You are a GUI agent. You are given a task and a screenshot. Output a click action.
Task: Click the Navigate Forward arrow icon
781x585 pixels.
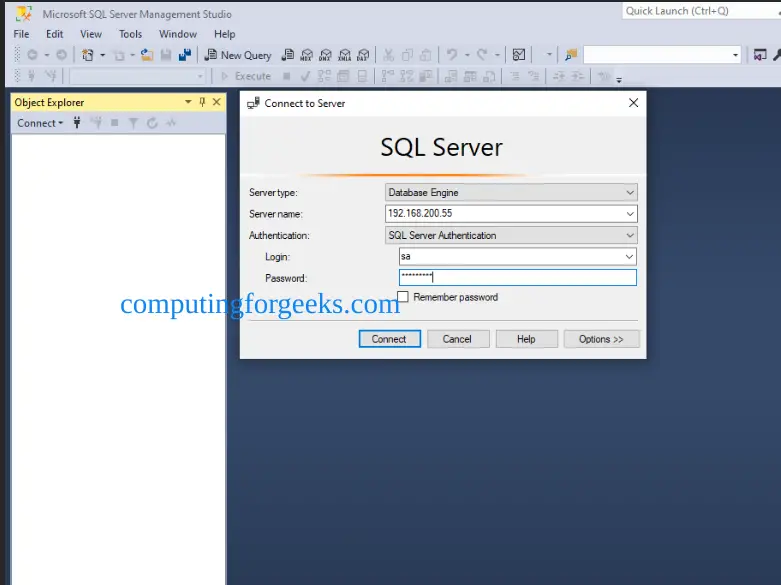[61, 55]
